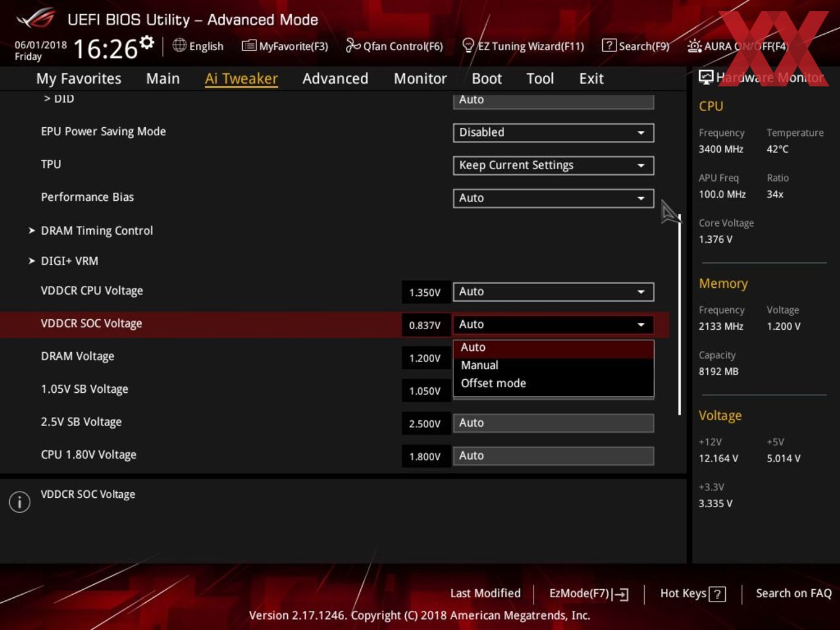Image resolution: width=840 pixels, height=630 pixels.
Task: Click Core Voltage 1.376 V reading
Action: click(x=716, y=240)
